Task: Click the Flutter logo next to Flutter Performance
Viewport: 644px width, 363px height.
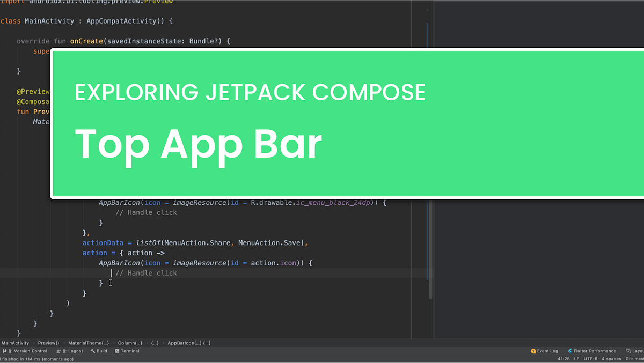Action: pos(570,351)
